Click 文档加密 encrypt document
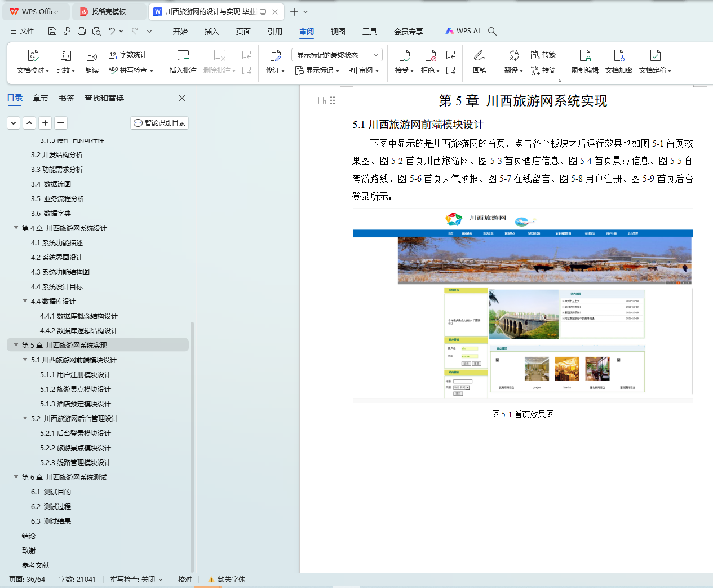Screen dimensions: 713x588 619,62
